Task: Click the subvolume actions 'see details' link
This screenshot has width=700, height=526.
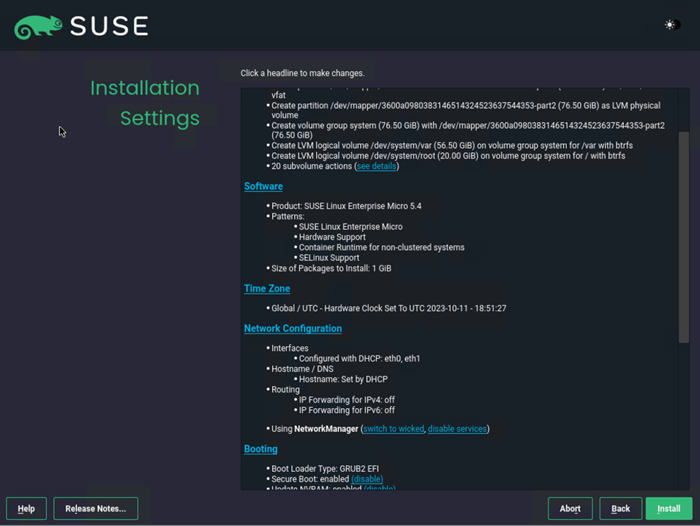Action: tap(376, 166)
